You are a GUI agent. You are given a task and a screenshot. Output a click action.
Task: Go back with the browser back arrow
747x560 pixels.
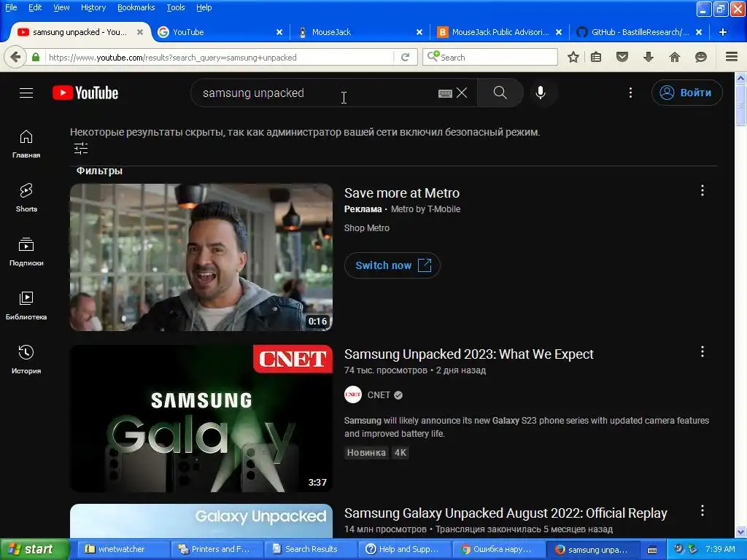tap(15, 57)
